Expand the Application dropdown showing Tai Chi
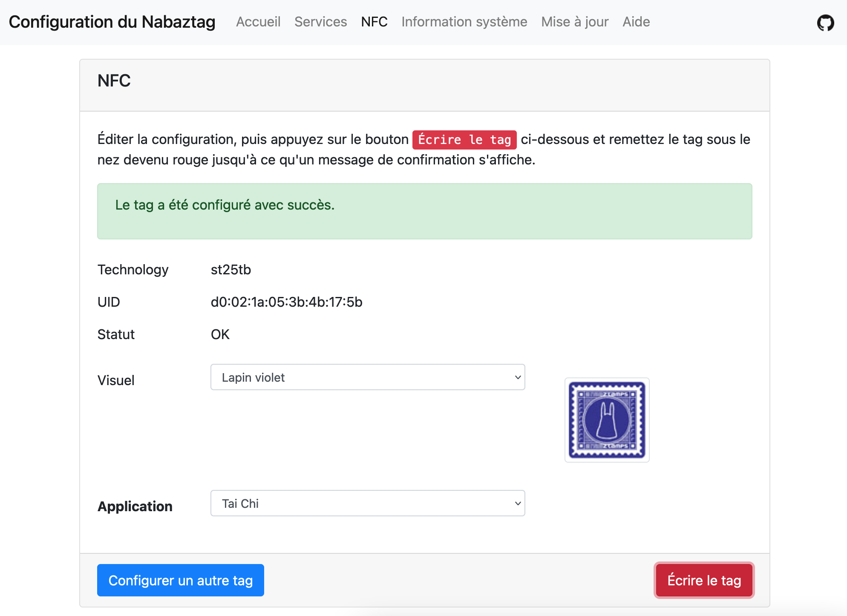This screenshot has width=847, height=616. 368,503
